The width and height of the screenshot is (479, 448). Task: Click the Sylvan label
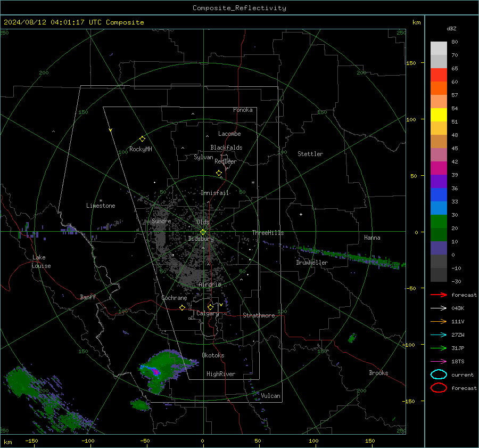(x=203, y=157)
